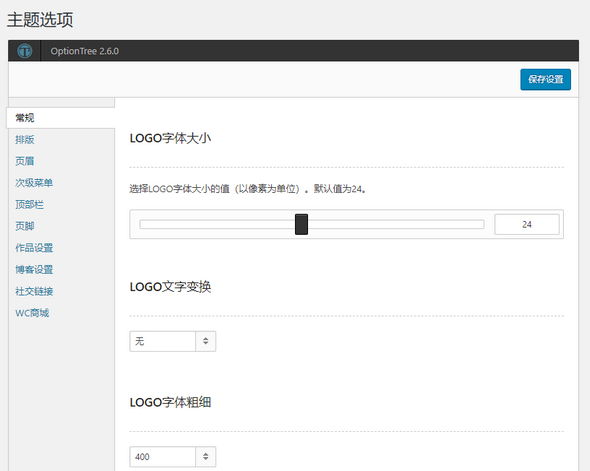Image resolution: width=590 pixels, height=471 pixels.
Task: Save settings with the 保存设置 button
Action: click(x=545, y=79)
